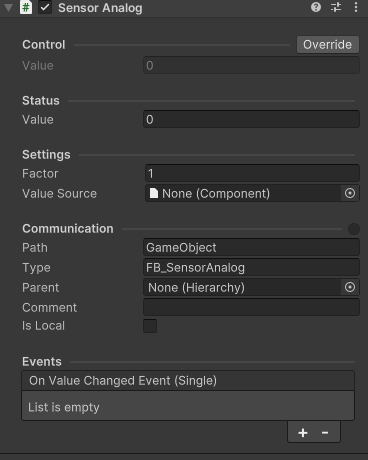Screen dimensions: 368x460
Task: Click the Type field showing FB_SensorAnalog
Action: (x=251, y=267)
